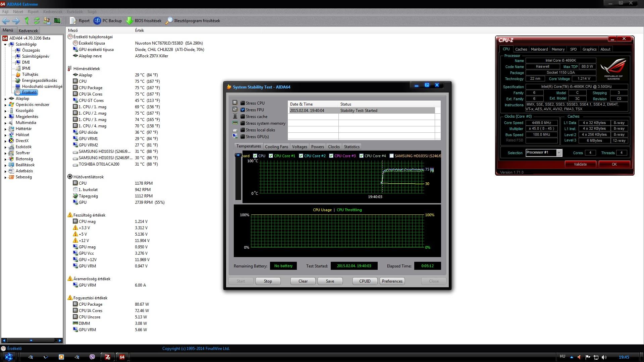Click the green up arrow toolbar icon
The width and height of the screenshot is (644, 362).
(27, 21)
